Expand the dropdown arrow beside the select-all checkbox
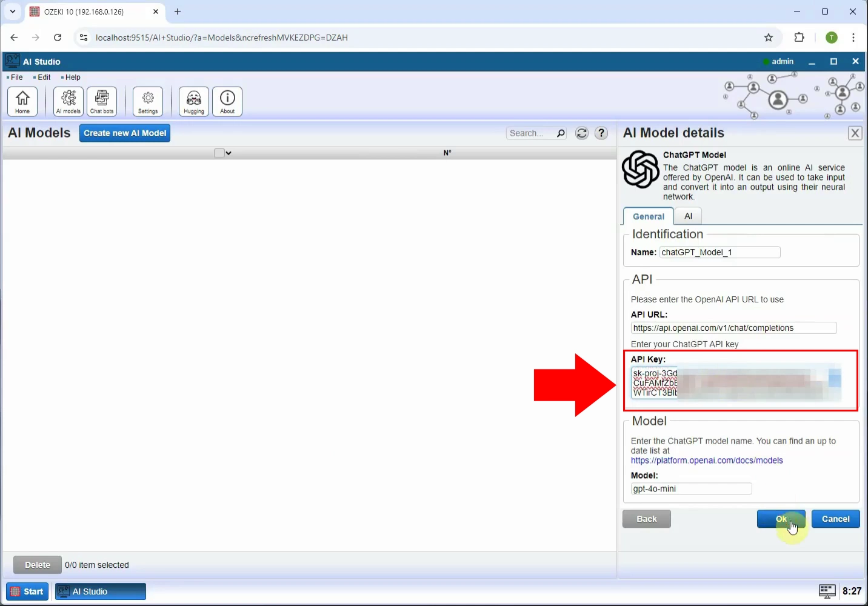 pyautogui.click(x=229, y=153)
